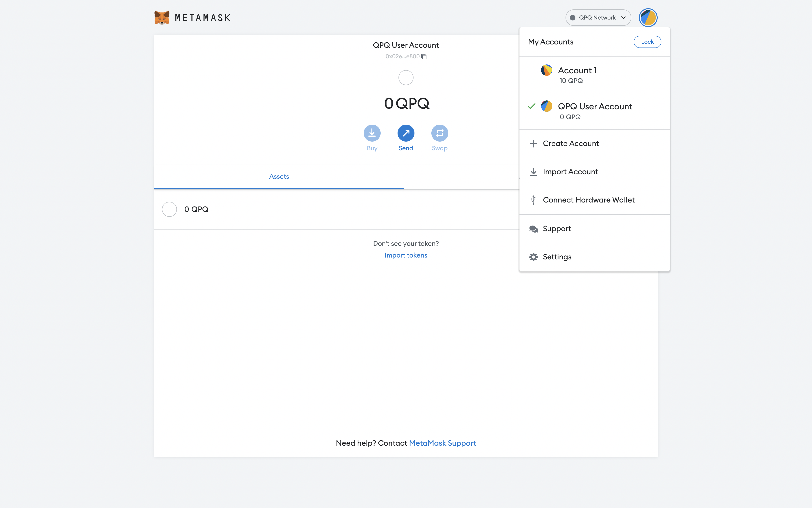812x508 pixels.
Task: Click the Buy download icon
Action: pos(372,133)
